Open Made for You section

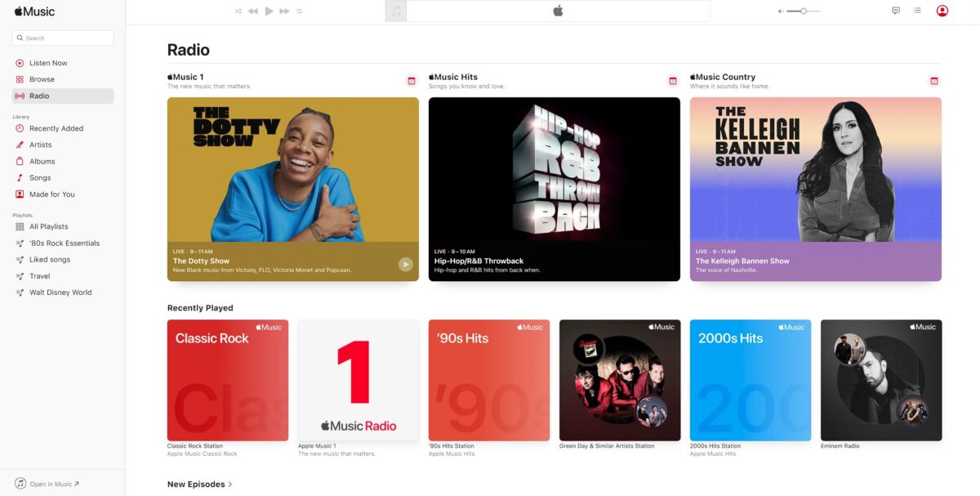[63, 194]
